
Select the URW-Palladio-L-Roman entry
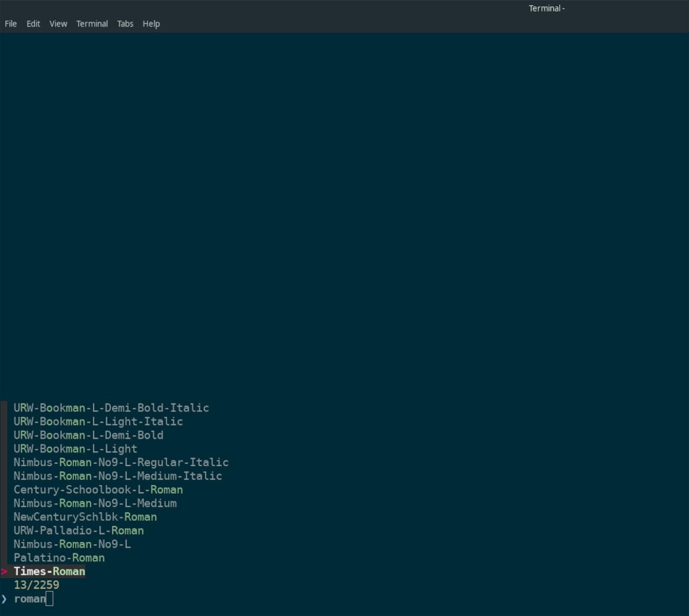coord(79,530)
